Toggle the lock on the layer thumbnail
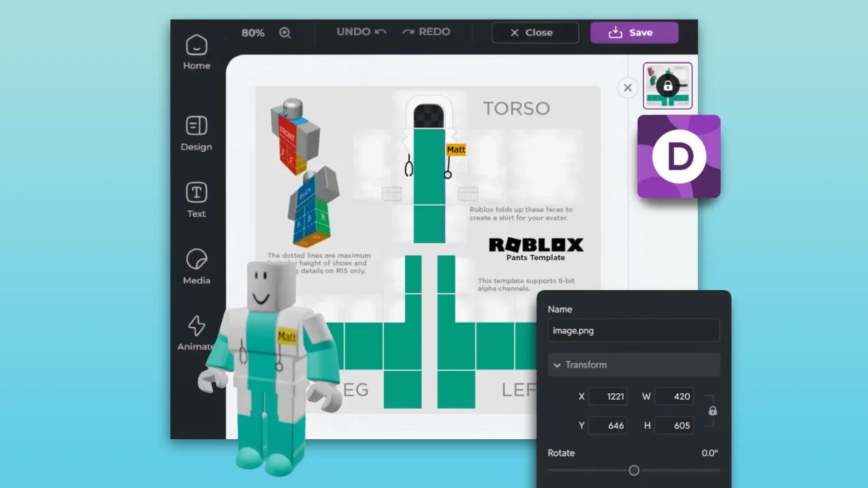The width and height of the screenshot is (868, 488). 668,85
